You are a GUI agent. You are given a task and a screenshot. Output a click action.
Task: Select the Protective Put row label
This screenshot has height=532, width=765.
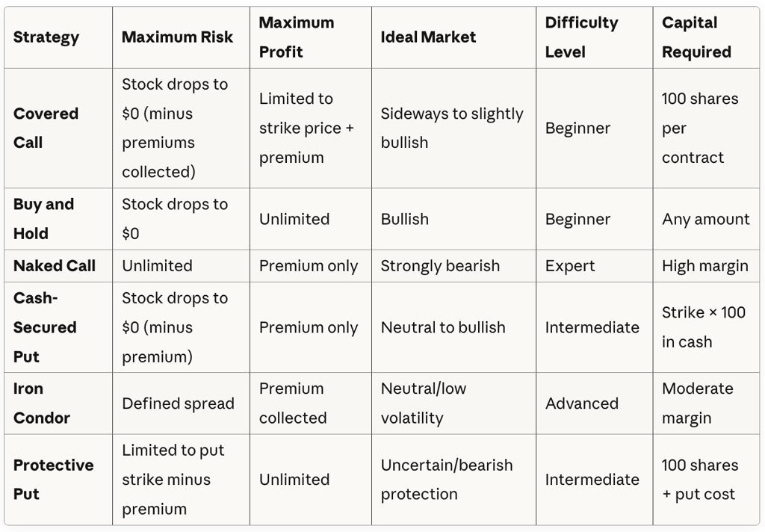[53, 480]
